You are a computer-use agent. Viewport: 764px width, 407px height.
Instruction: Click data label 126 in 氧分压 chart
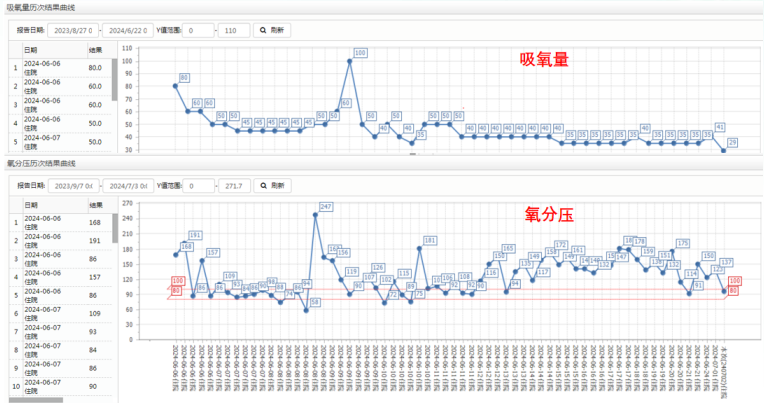pyautogui.click(x=378, y=268)
